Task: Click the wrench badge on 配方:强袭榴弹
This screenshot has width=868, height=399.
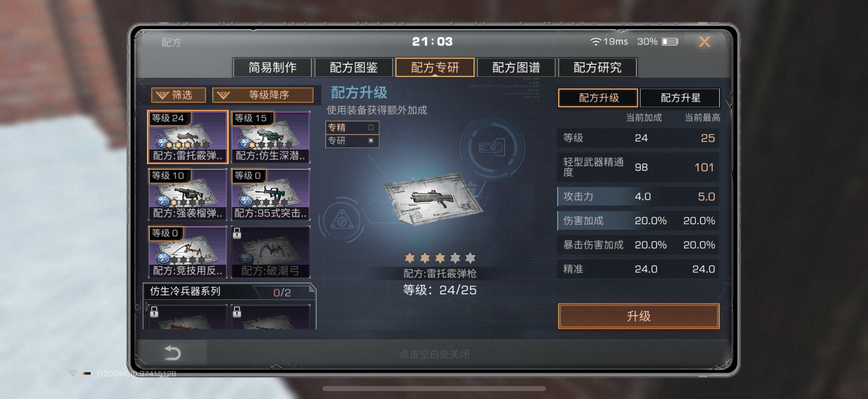Action: pyautogui.click(x=163, y=201)
